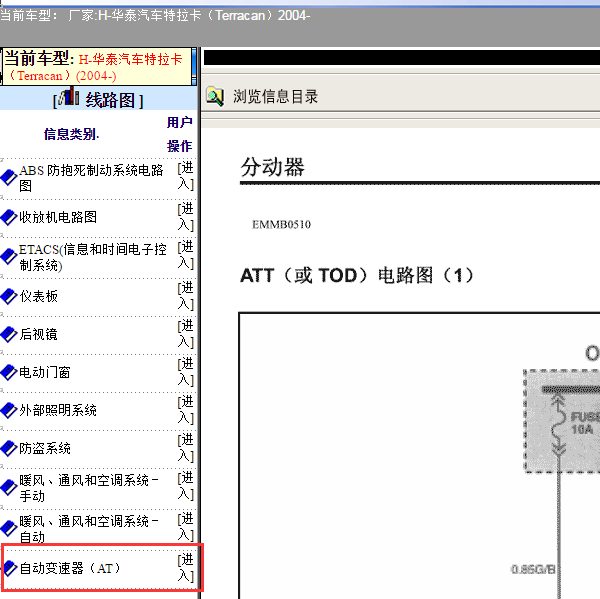Screen dimensions: 600x599
Task: Select 自动变速器（AT）entry text
Action: (x=70, y=568)
